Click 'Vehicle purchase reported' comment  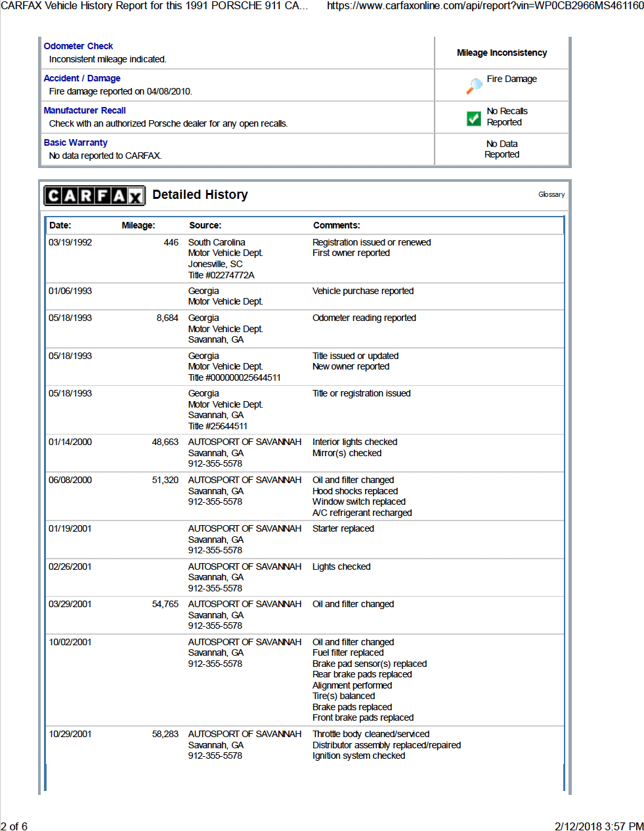click(x=363, y=291)
